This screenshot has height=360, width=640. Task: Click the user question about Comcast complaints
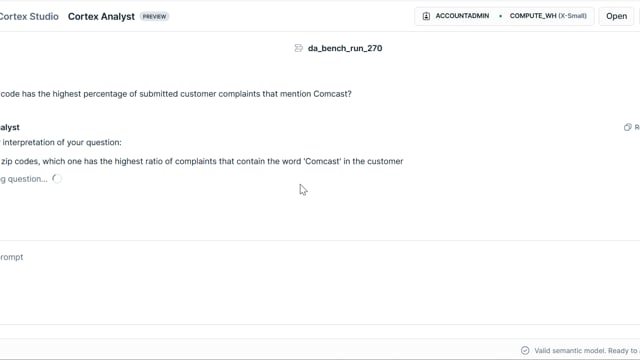coord(176,94)
